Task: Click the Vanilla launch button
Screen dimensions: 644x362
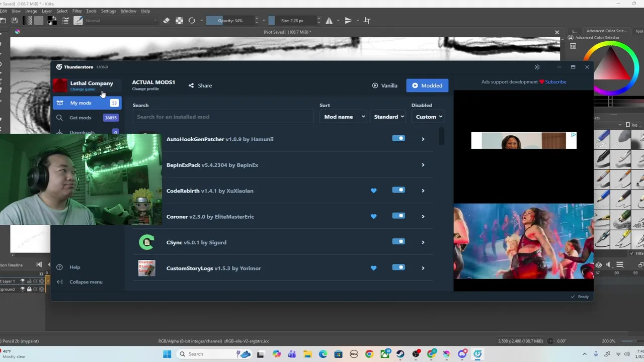Action: (x=385, y=85)
